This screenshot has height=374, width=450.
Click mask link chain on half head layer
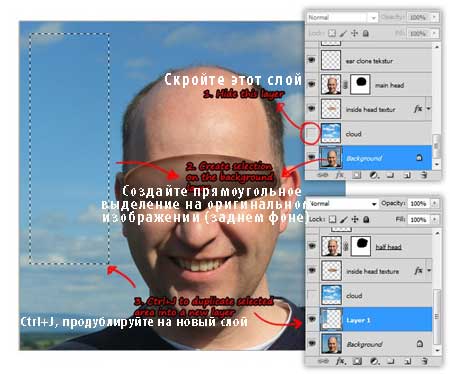point(346,247)
